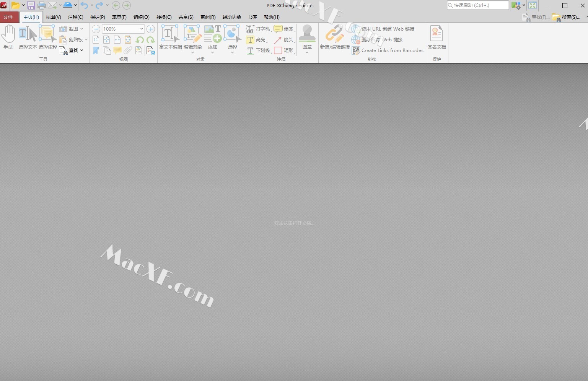
Task: Switch to the Protect (保护(P)) tab
Action: (x=98, y=17)
